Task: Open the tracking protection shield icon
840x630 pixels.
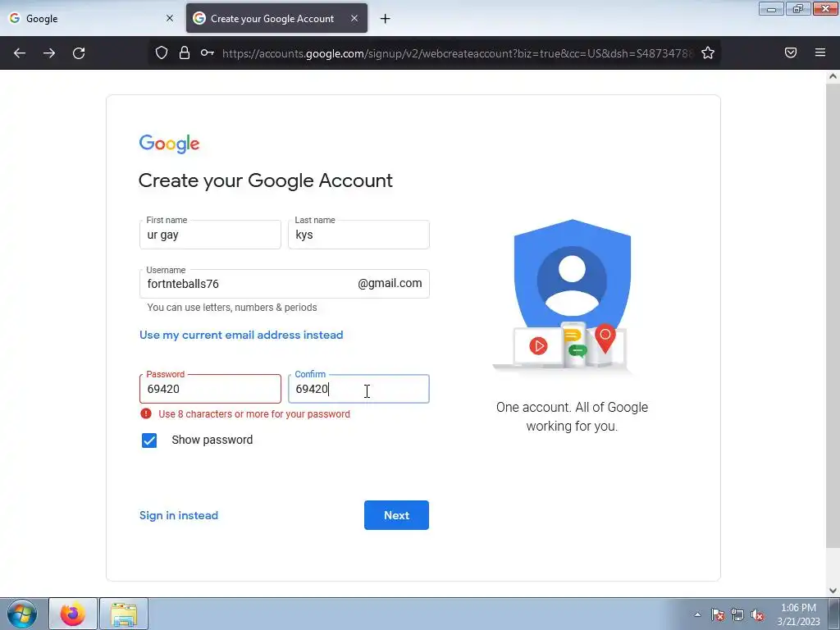Action: [x=162, y=52]
